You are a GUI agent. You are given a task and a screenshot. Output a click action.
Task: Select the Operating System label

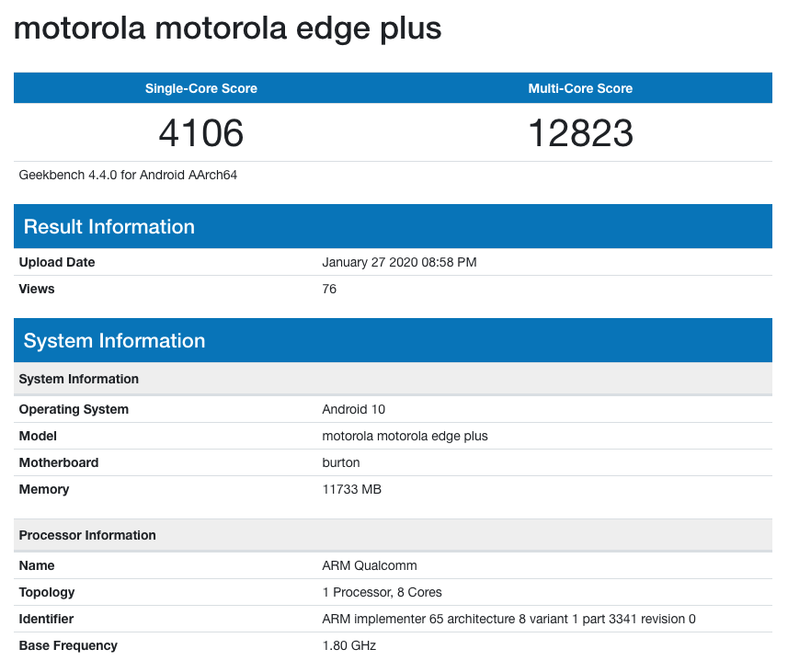74,409
